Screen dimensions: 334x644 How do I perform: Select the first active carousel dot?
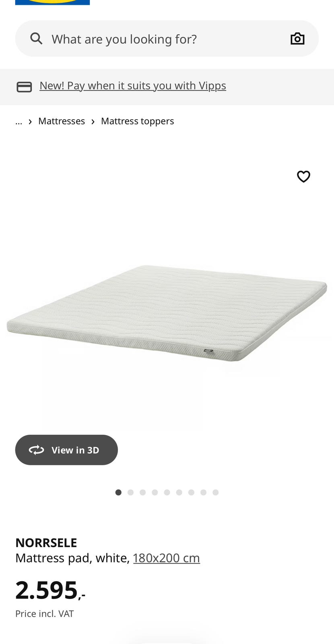(118, 492)
